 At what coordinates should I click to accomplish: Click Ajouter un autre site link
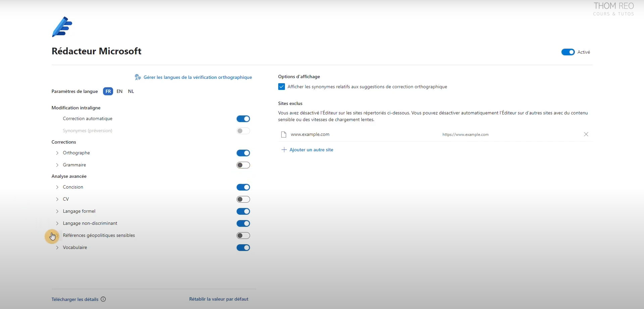[x=311, y=150]
